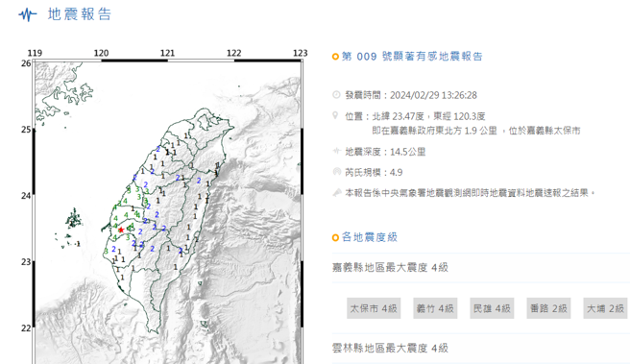The image size is (630, 364).
Task: Select the 太保市 4級 intensity tag
Action: [374, 308]
